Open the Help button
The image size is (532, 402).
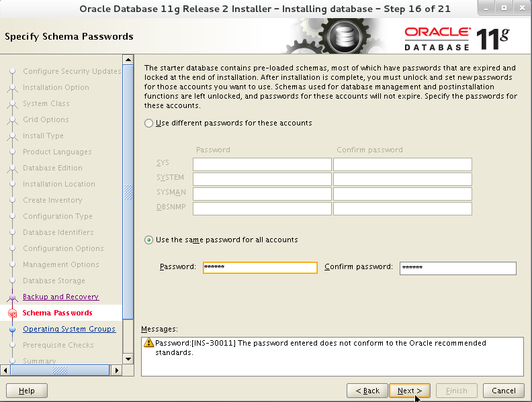click(x=27, y=391)
